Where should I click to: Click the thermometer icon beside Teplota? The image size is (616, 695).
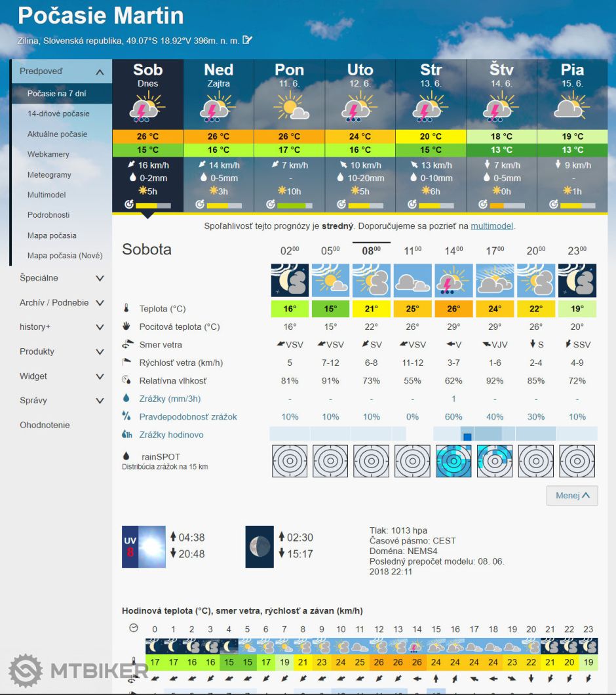[126, 309]
